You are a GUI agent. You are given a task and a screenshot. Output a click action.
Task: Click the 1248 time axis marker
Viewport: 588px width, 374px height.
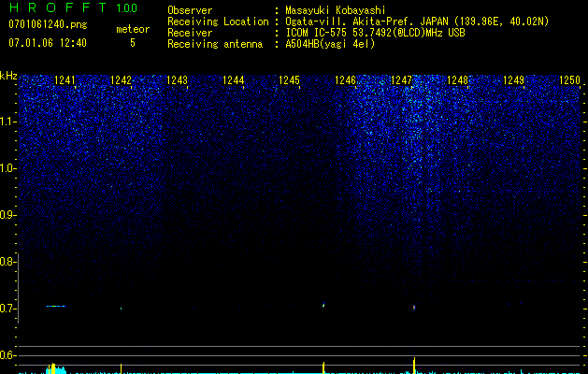click(457, 80)
